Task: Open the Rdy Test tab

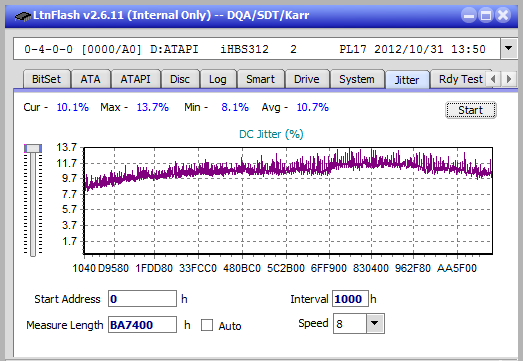Action: (461, 79)
